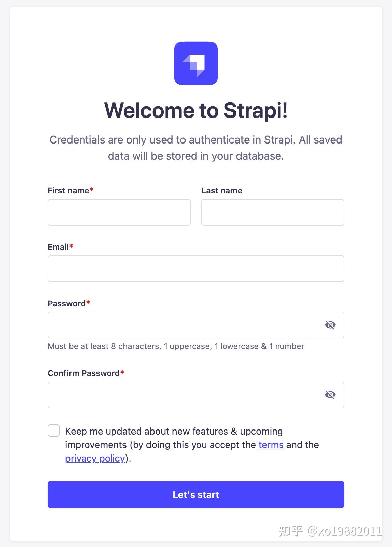Open the privacy policy link
This screenshot has height=547, width=392.
pyautogui.click(x=95, y=458)
